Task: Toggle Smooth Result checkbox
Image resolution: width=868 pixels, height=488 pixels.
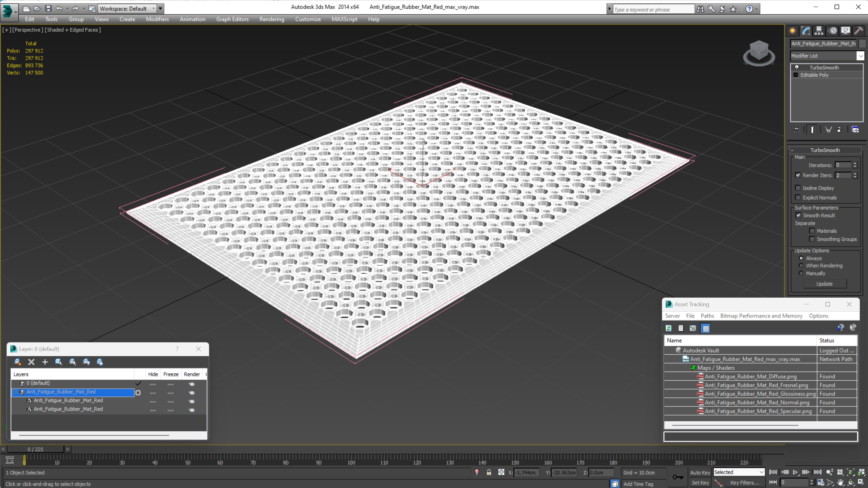Action: pyautogui.click(x=798, y=215)
